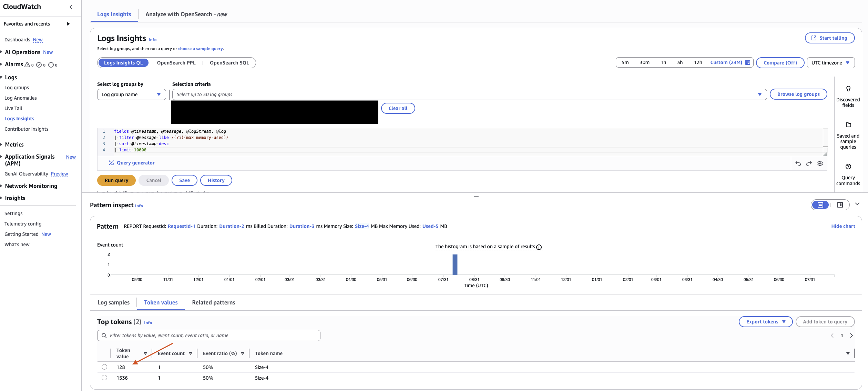Open the Log group name selector dropdown
The height and width of the screenshot is (391, 868).
131,94
